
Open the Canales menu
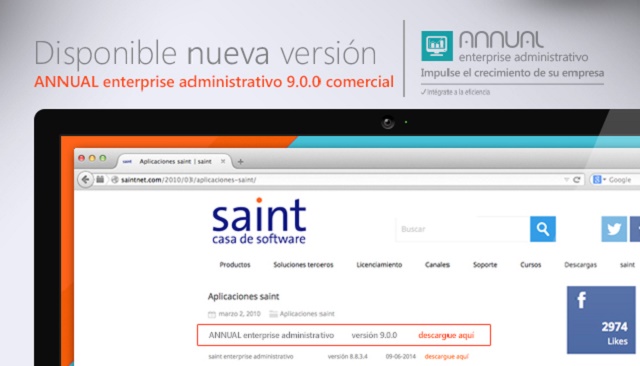pyautogui.click(x=437, y=264)
